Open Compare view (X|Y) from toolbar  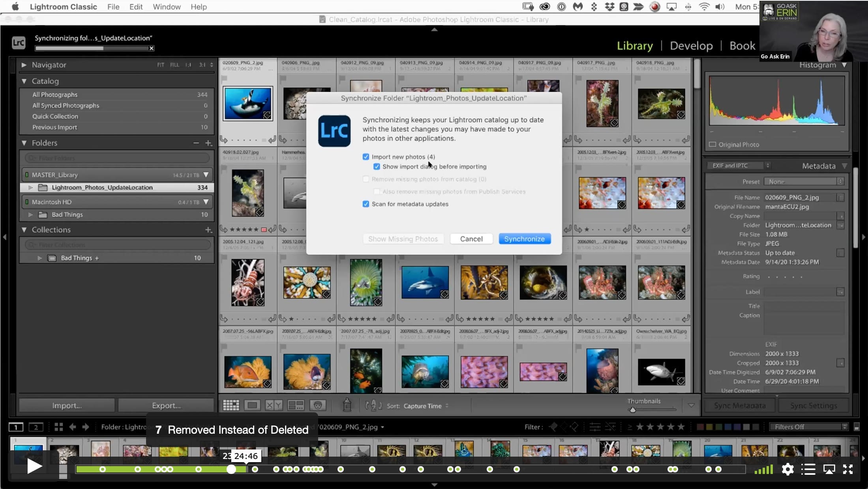(274, 405)
